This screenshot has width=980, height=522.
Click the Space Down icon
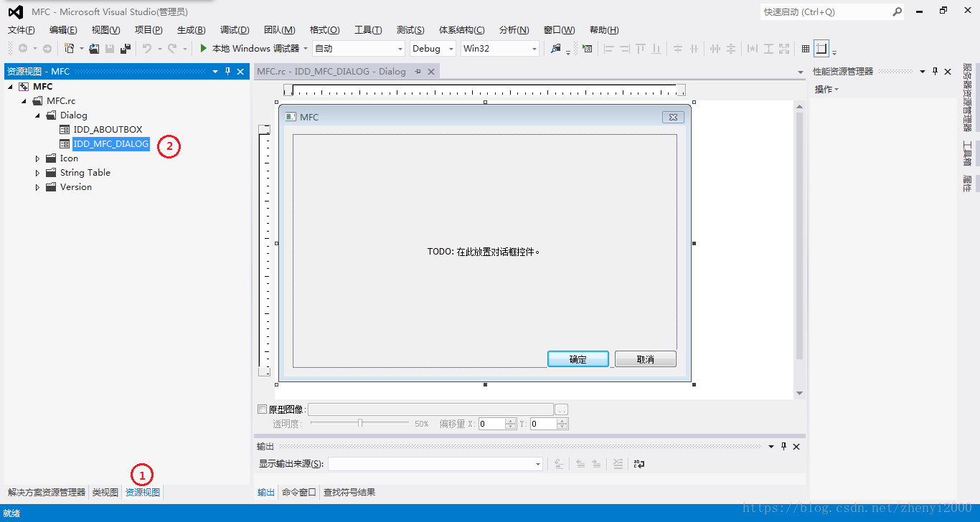point(731,49)
